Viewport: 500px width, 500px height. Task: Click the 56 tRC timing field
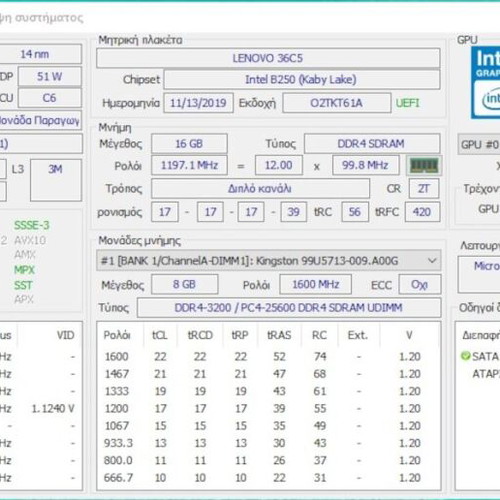pos(355,212)
